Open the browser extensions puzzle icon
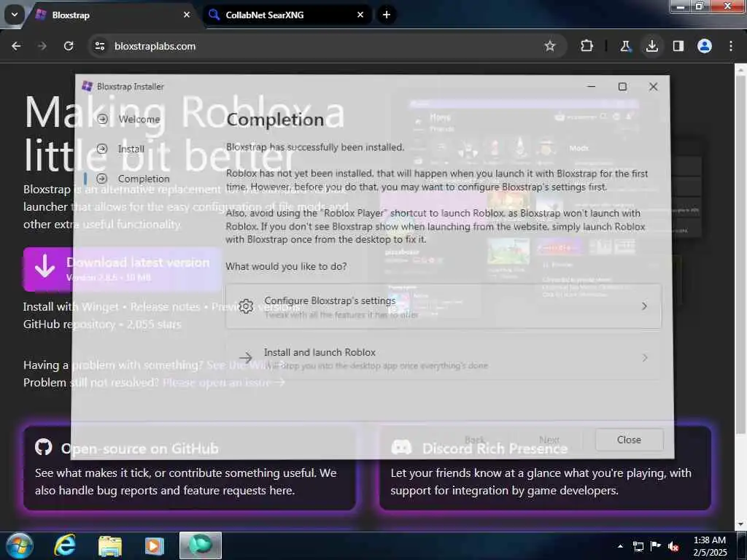Viewport: 747px width, 560px height. pyautogui.click(x=587, y=46)
